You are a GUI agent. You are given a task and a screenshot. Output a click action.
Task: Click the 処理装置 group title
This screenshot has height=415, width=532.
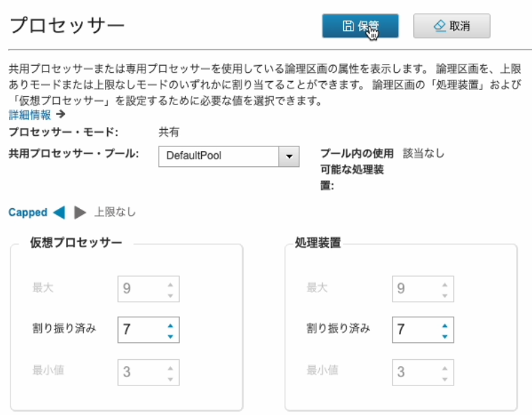(x=318, y=243)
